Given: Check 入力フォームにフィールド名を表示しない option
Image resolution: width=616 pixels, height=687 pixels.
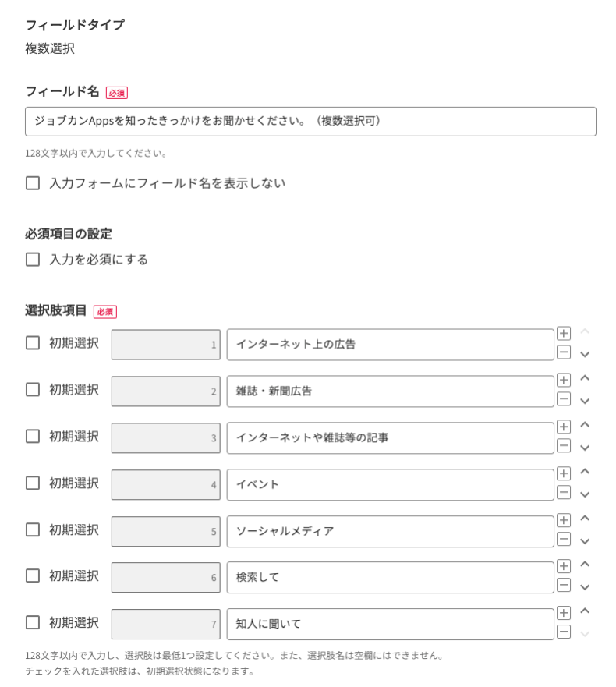Looking at the screenshot, I should click(x=33, y=183).
